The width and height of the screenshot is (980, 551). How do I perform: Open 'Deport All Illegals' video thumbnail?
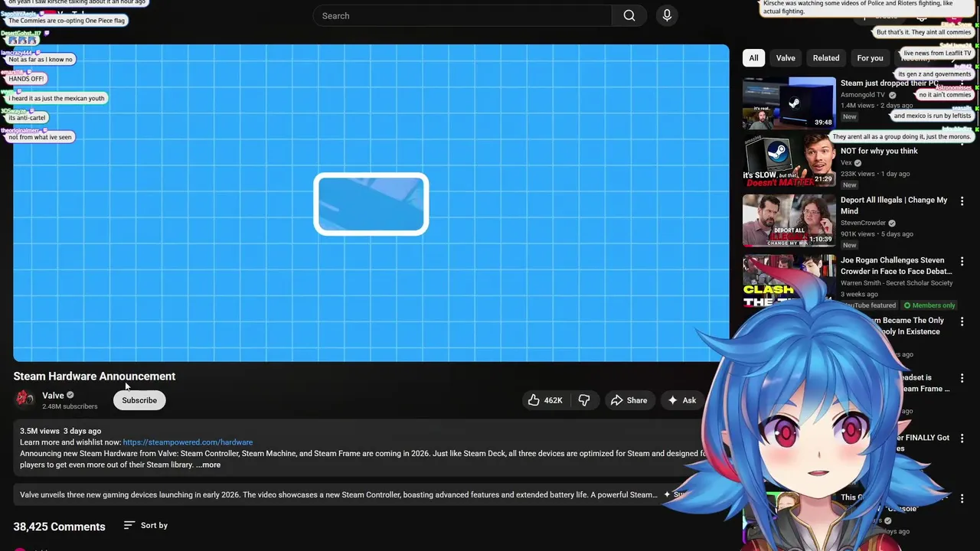(789, 220)
